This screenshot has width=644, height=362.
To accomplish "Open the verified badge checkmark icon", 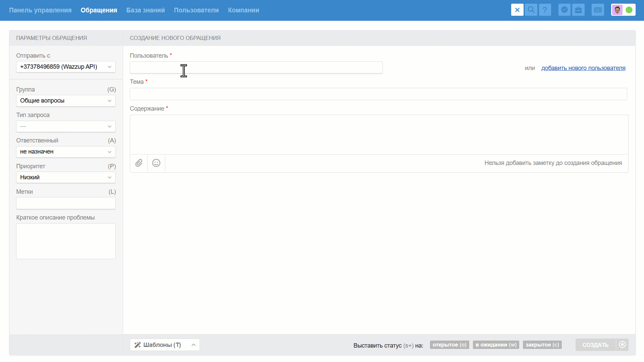I will tap(565, 10).
